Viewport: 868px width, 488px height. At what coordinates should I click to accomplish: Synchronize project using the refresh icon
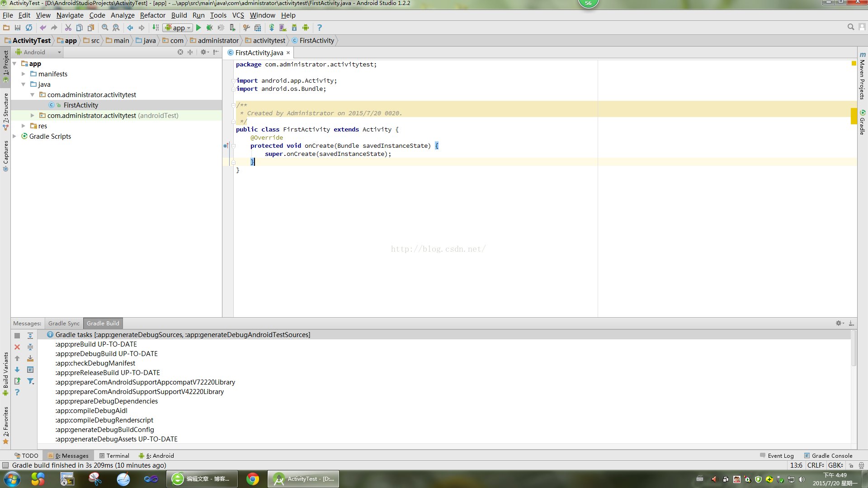pyautogui.click(x=29, y=28)
